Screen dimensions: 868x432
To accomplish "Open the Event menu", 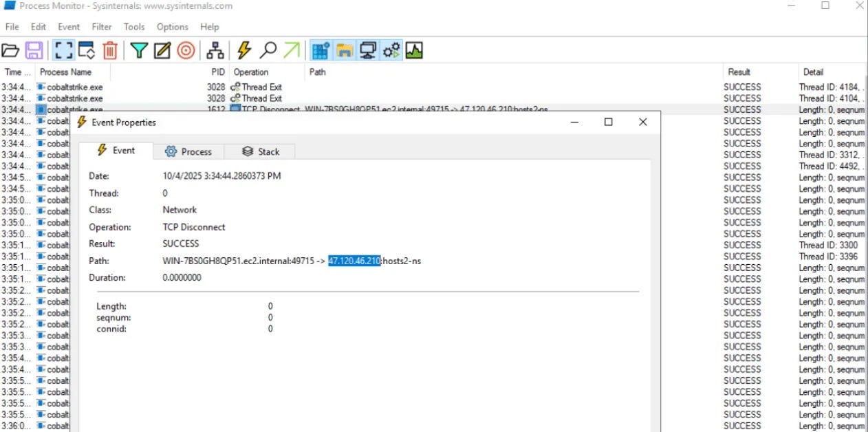I will pos(69,27).
